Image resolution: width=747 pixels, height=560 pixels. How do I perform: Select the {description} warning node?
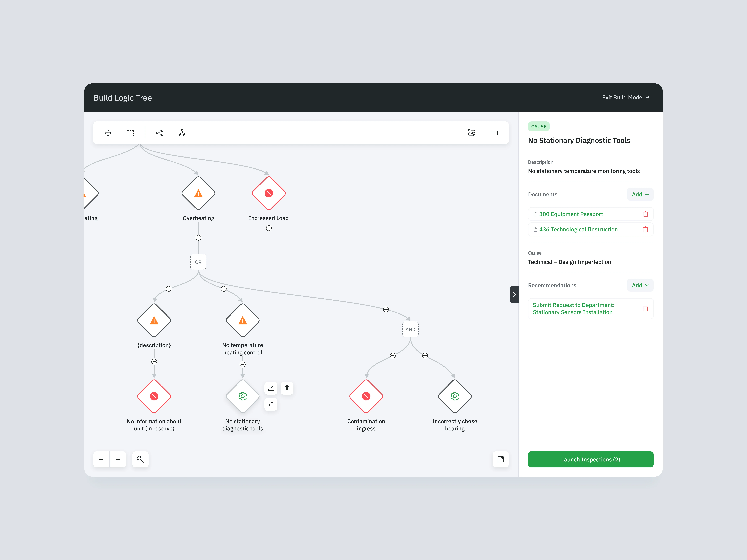pyautogui.click(x=154, y=320)
